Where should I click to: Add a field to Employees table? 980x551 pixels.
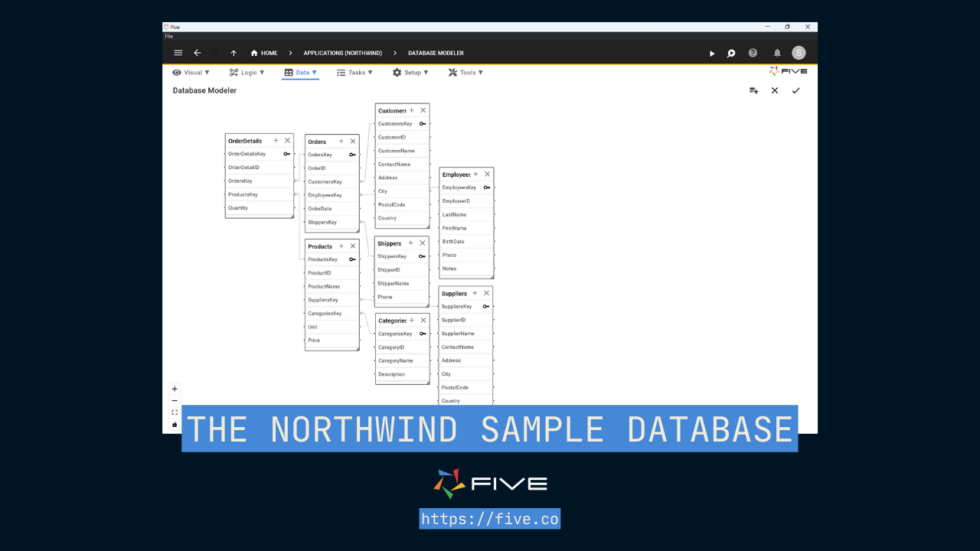[x=476, y=174]
